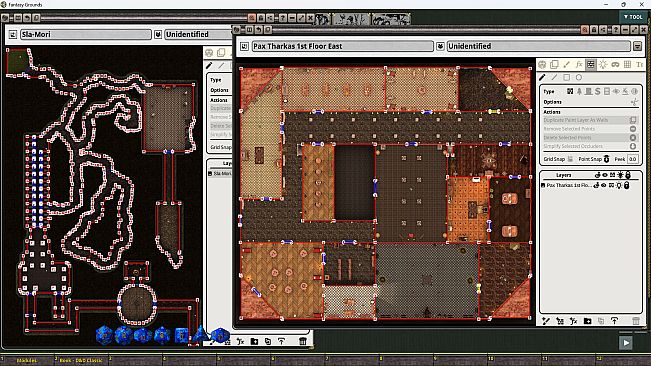This screenshot has height=366, width=651.
Task: Choose the secret door (S) occluder type
Action: [597, 91]
